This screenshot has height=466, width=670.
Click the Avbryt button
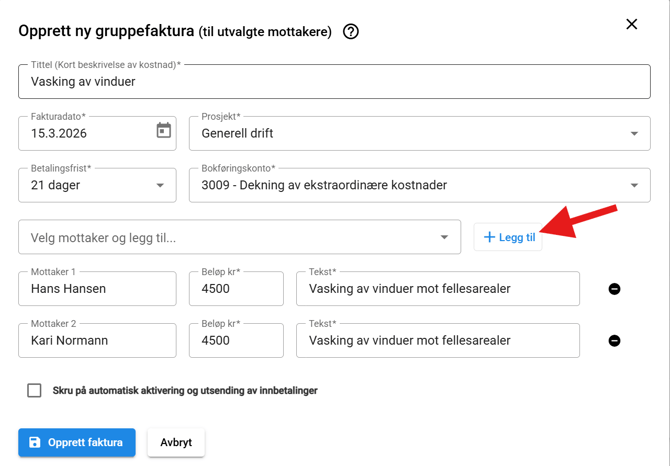(176, 442)
